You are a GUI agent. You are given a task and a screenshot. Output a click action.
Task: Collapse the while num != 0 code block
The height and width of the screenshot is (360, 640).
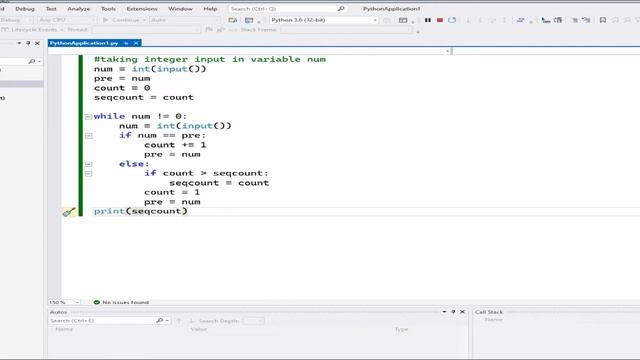pyautogui.click(x=88, y=117)
